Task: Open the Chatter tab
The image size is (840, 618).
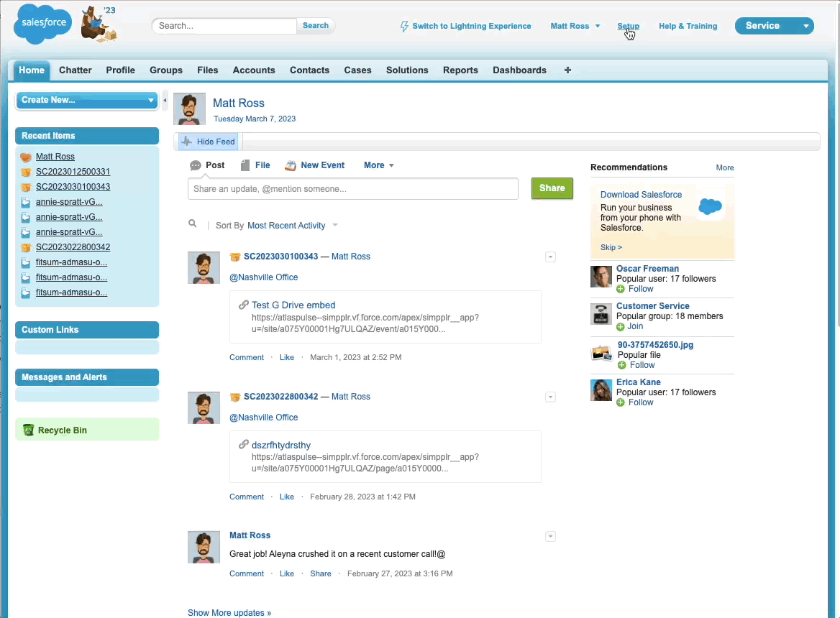Action: tap(76, 70)
